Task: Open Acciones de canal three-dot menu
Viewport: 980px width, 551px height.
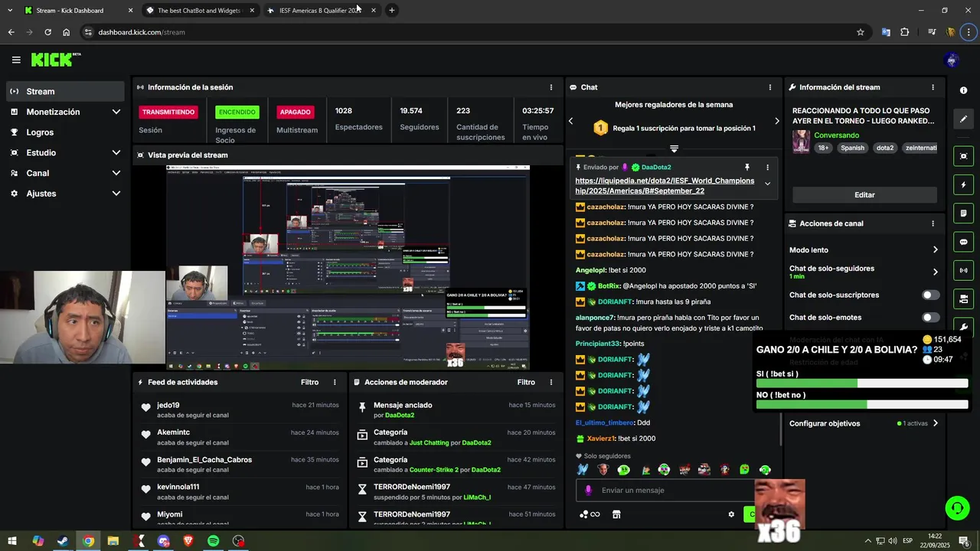Action: coord(933,223)
